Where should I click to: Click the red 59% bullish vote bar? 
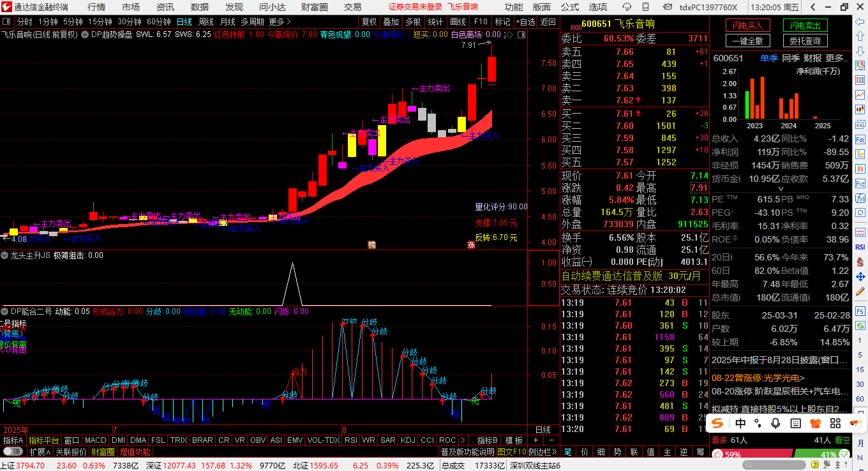[752, 454]
